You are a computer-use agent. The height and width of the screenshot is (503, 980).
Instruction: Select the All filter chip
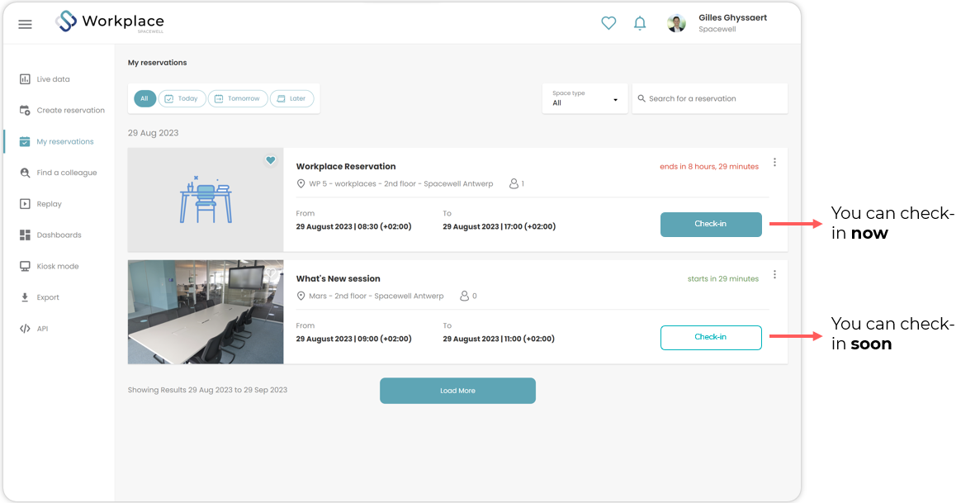tap(144, 99)
